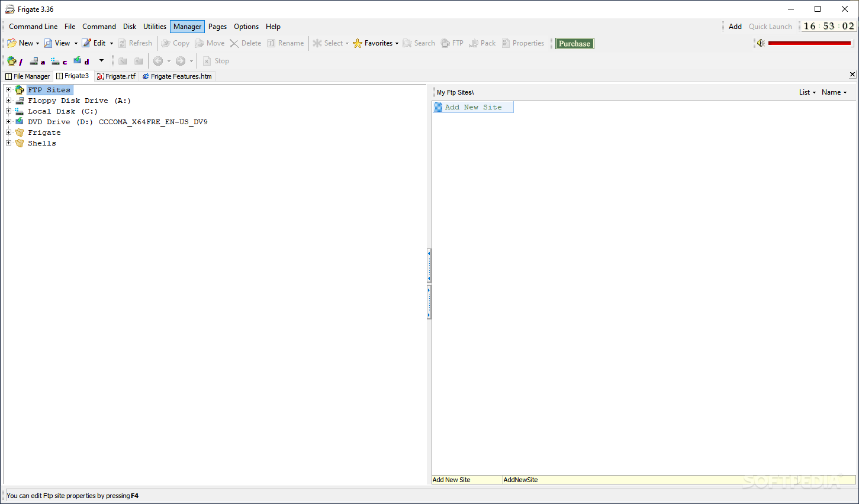Click the Back navigation arrow icon
The height and width of the screenshot is (504, 859).
[x=158, y=61]
